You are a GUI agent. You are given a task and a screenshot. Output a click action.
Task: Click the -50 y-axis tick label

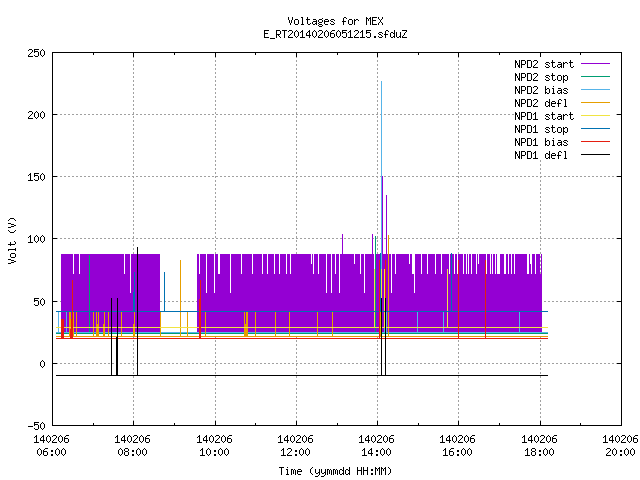click(x=36, y=426)
